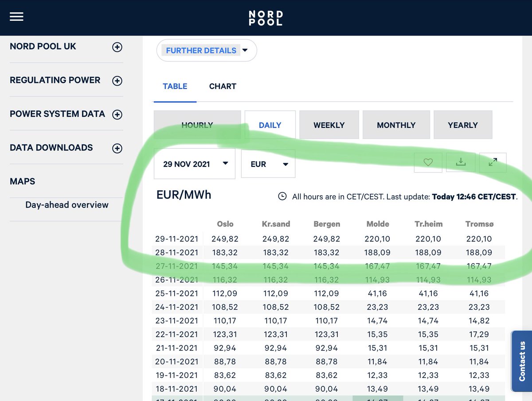
Task: Click the expand fullscreen icon
Action: (493, 162)
